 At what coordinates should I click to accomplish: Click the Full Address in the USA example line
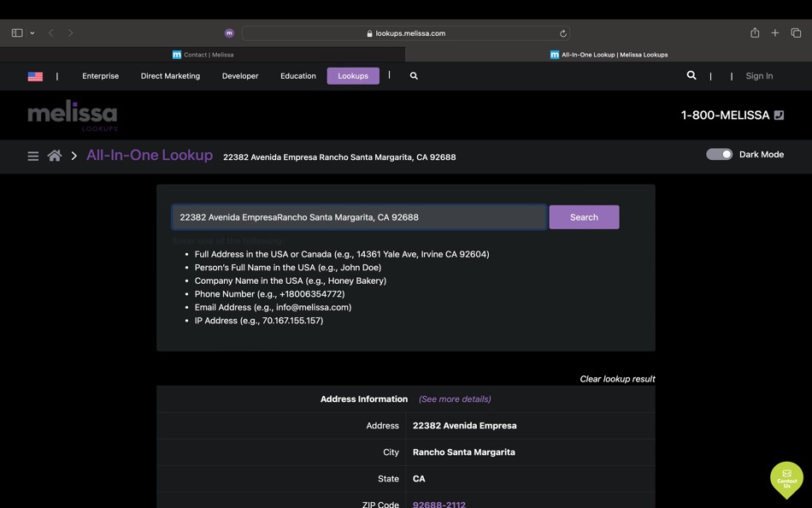pyautogui.click(x=342, y=254)
